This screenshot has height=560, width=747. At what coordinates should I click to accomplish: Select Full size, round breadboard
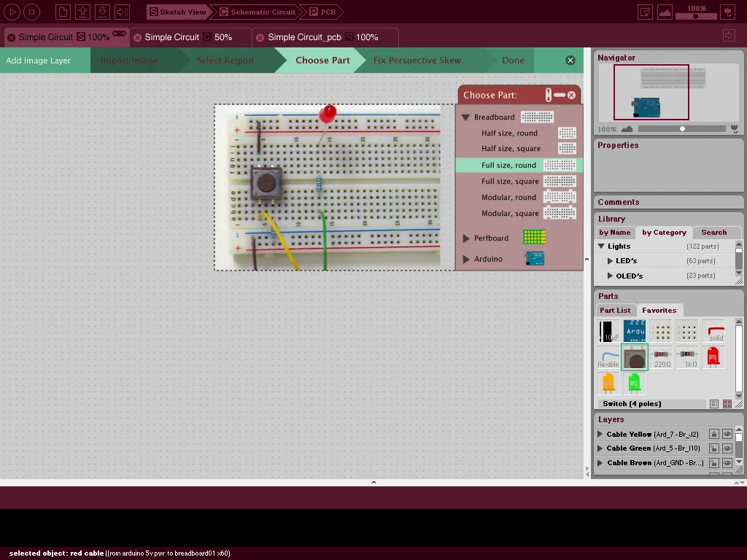(x=519, y=166)
